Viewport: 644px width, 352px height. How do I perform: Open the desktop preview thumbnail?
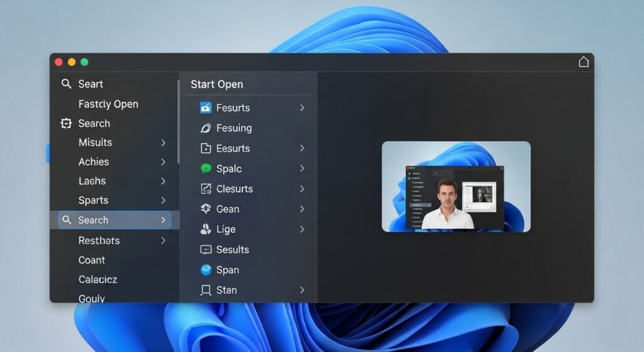(456, 186)
